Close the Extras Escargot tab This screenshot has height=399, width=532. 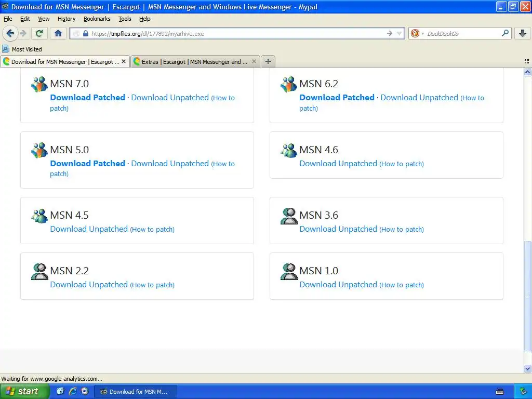tap(254, 61)
